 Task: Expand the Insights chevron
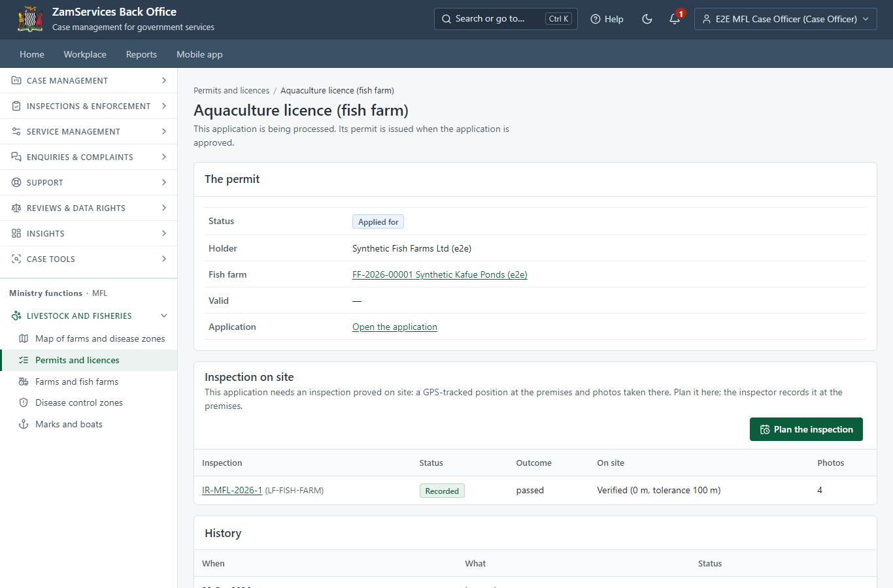164,233
